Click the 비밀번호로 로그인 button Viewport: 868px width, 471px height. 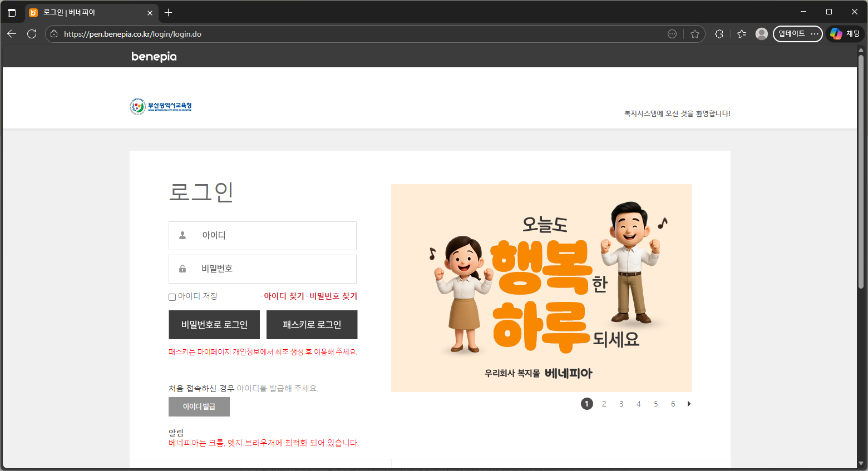click(214, 325)
